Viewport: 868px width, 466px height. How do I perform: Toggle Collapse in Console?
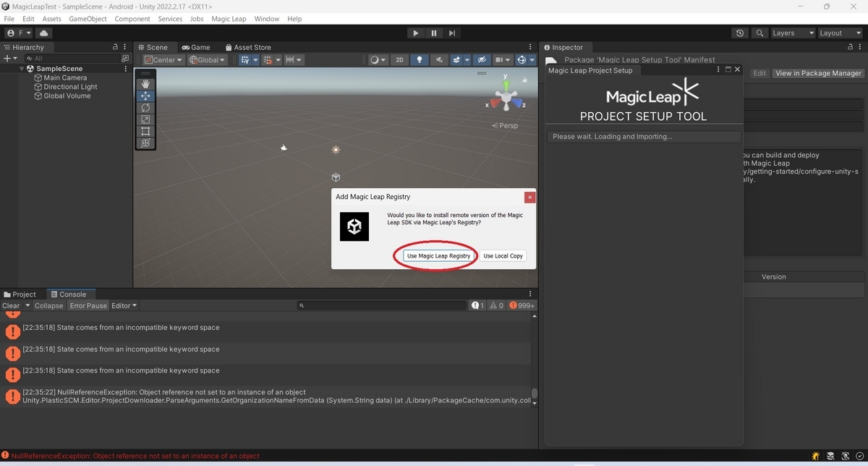[x=49, y=306]
